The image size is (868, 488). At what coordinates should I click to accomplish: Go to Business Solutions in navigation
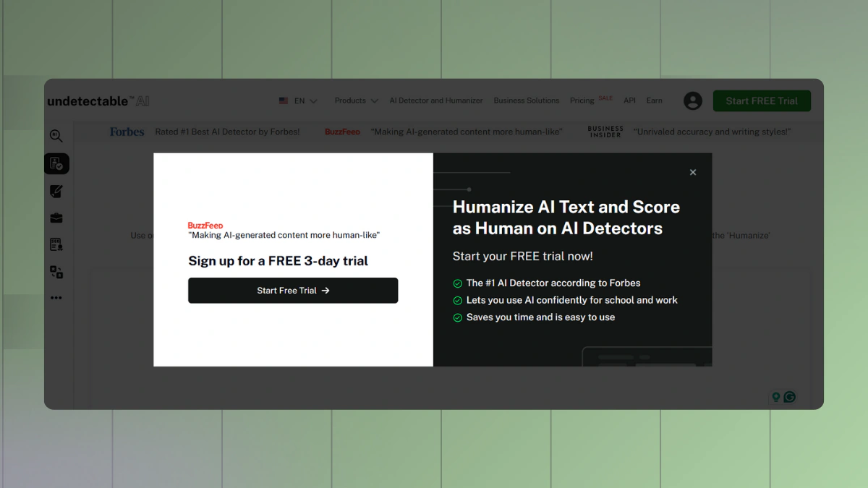pyautogui.click(x=526, y=101)
